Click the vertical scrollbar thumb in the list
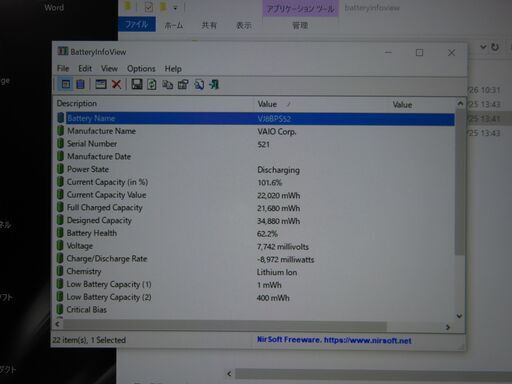Viewport: 512px width, 384px height. click(x=460, y=182)
